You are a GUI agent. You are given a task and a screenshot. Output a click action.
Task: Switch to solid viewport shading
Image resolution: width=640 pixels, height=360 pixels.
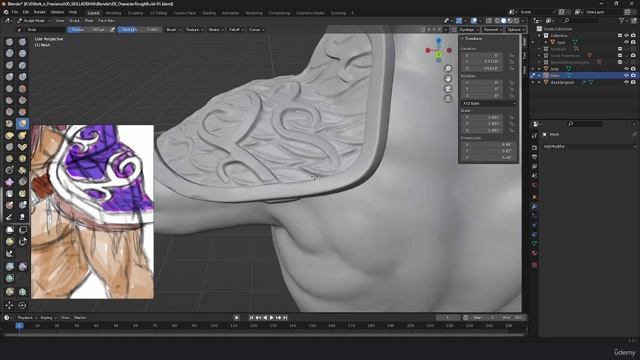(x=503, y=20)
